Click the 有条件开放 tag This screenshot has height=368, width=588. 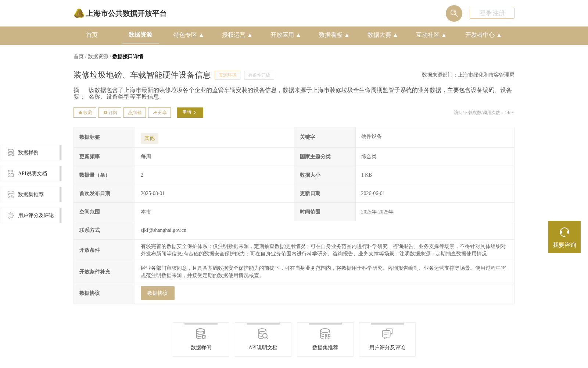coord(259,75)
